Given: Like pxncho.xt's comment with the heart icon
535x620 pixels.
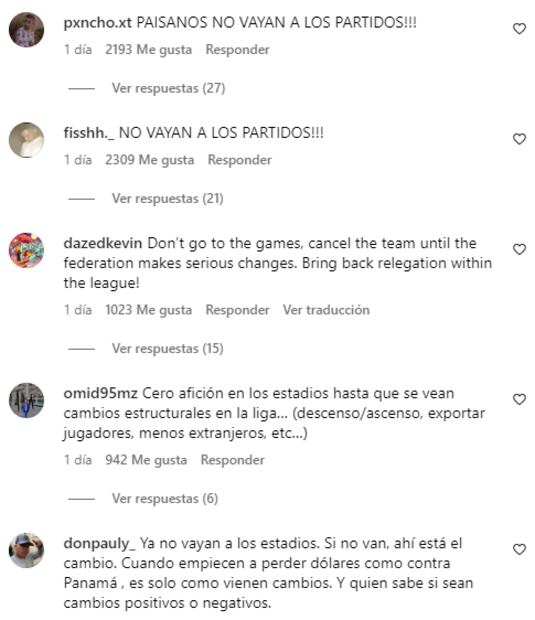Looking at the screenshot, I should [x=519, y=29].
